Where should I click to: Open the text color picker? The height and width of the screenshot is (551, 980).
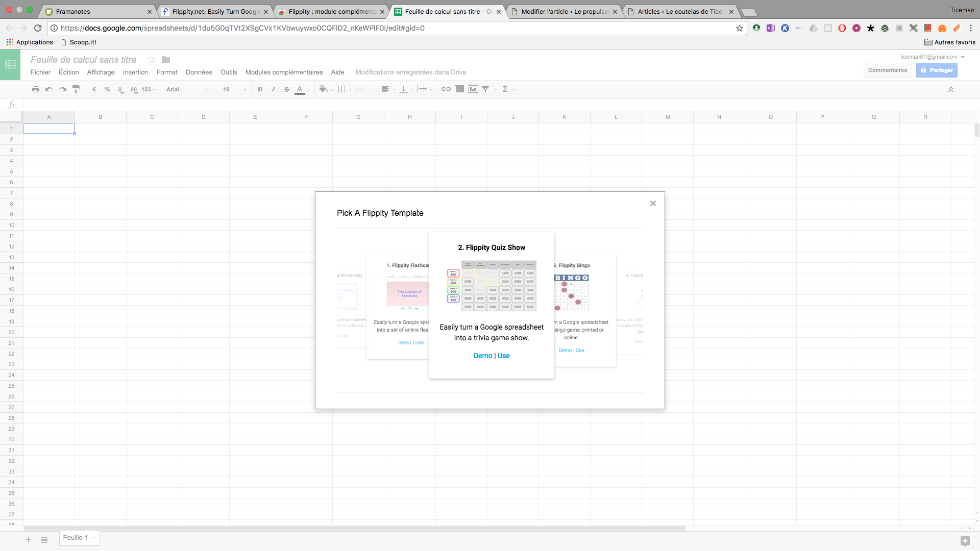302,89
